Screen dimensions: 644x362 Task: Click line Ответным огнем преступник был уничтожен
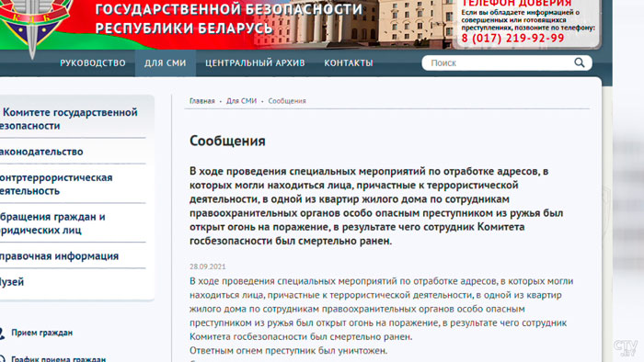point(288,351)
